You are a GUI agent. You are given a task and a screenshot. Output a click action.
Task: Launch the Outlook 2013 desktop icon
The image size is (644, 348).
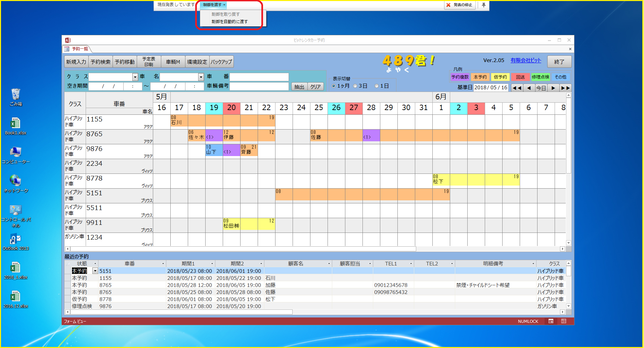coord(15,242)
